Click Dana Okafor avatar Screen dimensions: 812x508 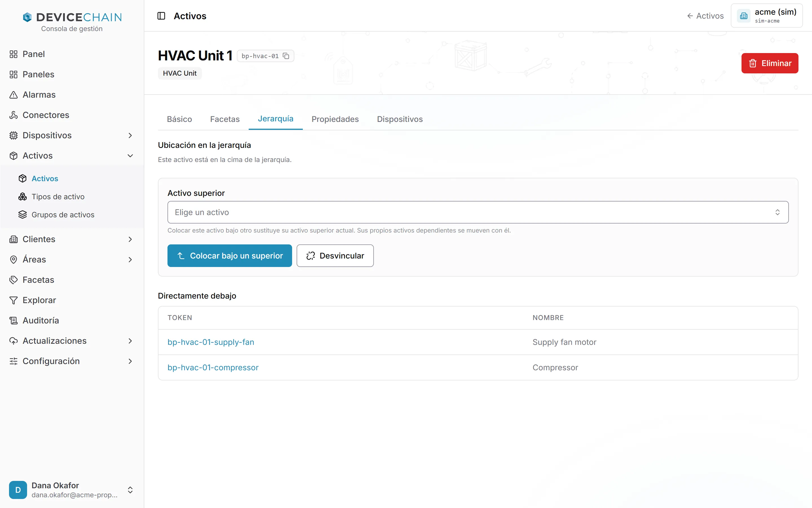pos(18,490)
